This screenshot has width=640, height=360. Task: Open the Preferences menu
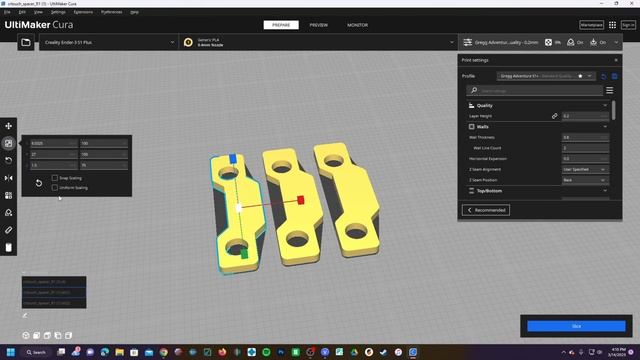click(x=111, y=12)
